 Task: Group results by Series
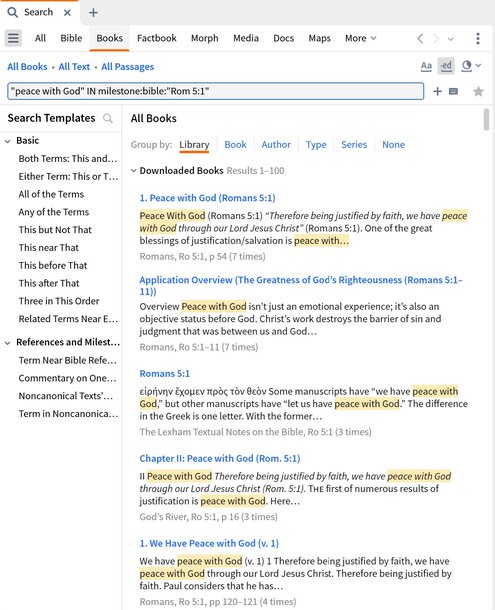[x=354, y=145]
